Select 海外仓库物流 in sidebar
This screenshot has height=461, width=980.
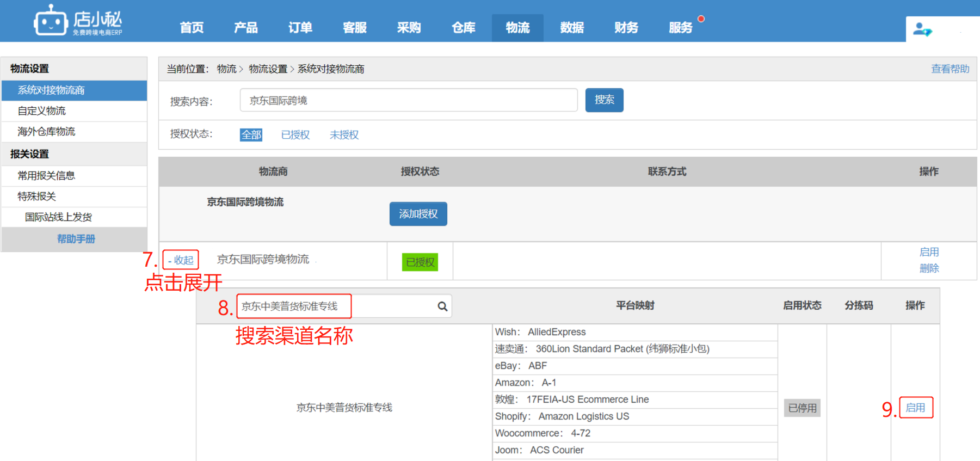point(74,132)
